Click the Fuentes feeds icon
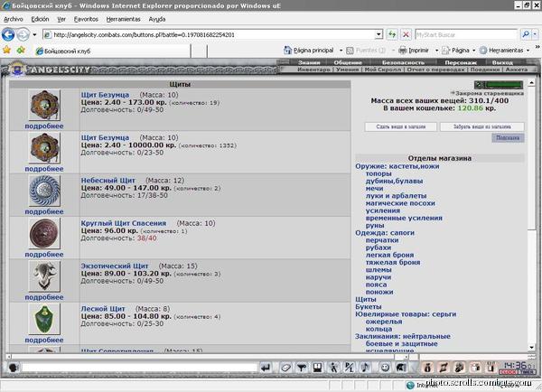Viewport: 542px width, 392px height. [350, 51]
